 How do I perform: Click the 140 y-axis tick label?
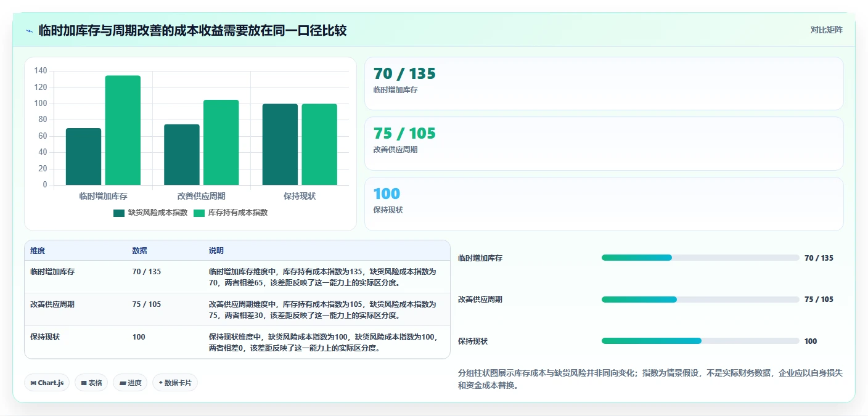click(x=41, y=71)
